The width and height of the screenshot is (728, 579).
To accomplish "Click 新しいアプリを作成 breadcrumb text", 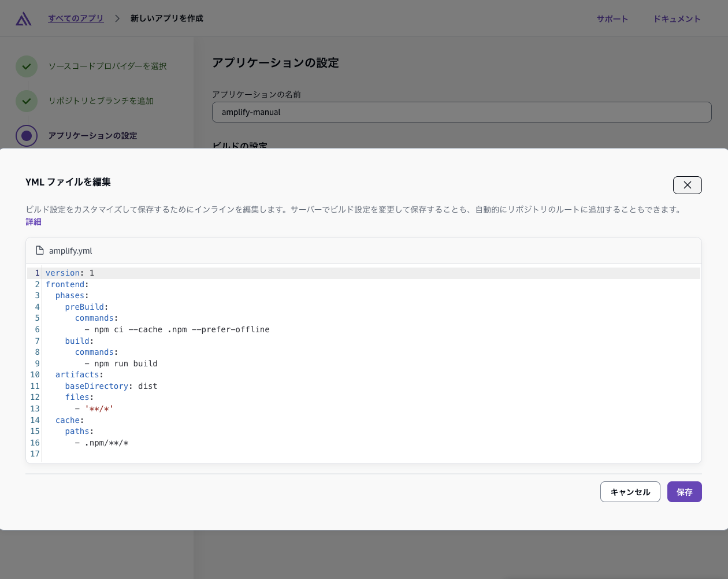I will 167,18.
